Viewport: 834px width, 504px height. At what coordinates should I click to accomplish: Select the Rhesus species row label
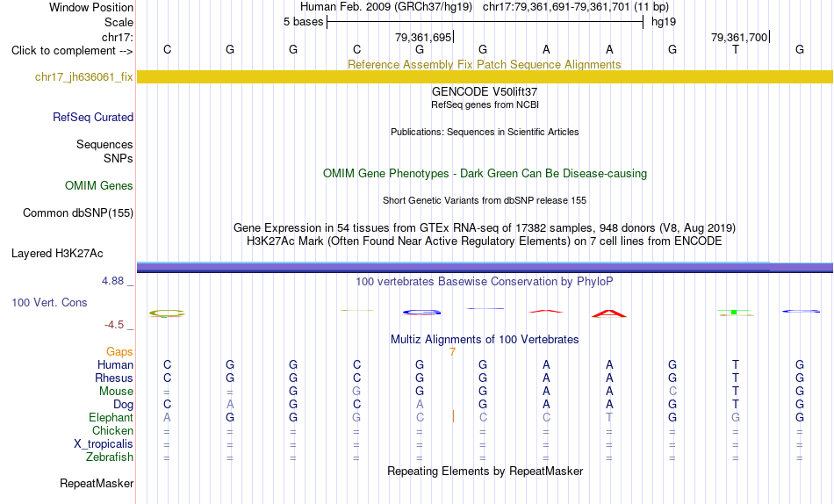114,378
